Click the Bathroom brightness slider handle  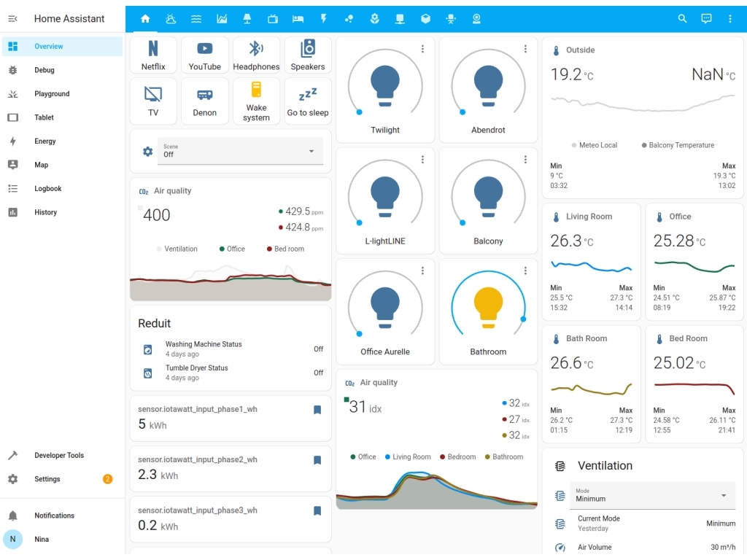pyautogui.click(x=523, y=319)
